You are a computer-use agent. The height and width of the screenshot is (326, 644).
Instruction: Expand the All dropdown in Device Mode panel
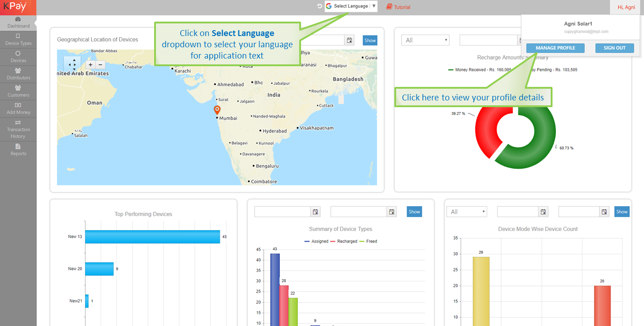pos(466,212)
